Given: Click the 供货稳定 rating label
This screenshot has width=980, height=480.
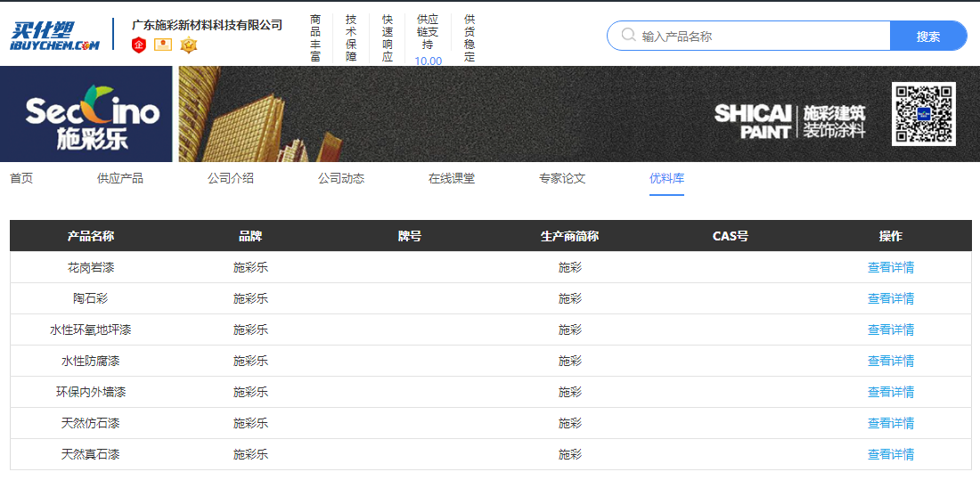Looking at the screenshot, I should (x=470, y=38).
